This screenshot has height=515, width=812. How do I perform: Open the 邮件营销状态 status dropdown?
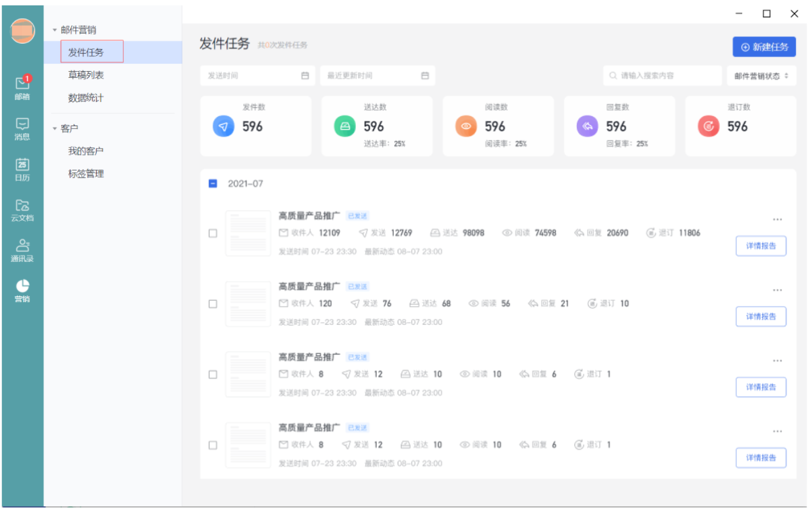tap(761, 76)
